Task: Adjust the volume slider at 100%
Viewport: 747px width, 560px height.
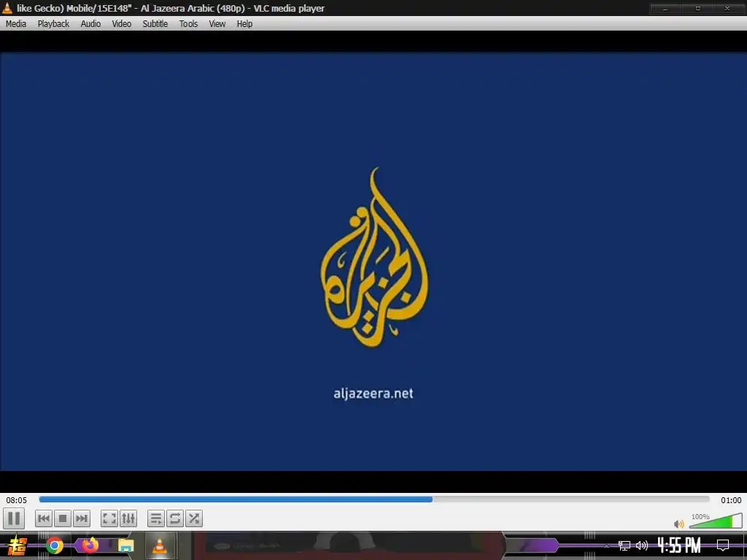Action: click(716, 521)
